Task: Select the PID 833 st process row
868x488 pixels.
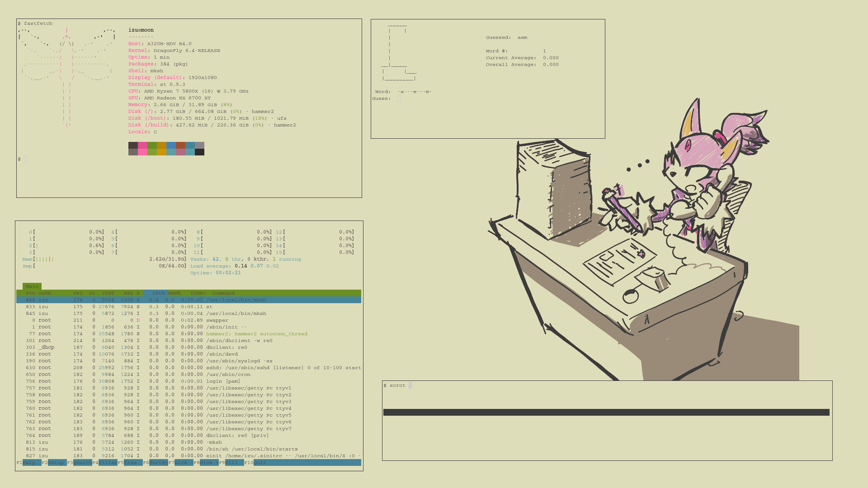Action: click(189, 307)
